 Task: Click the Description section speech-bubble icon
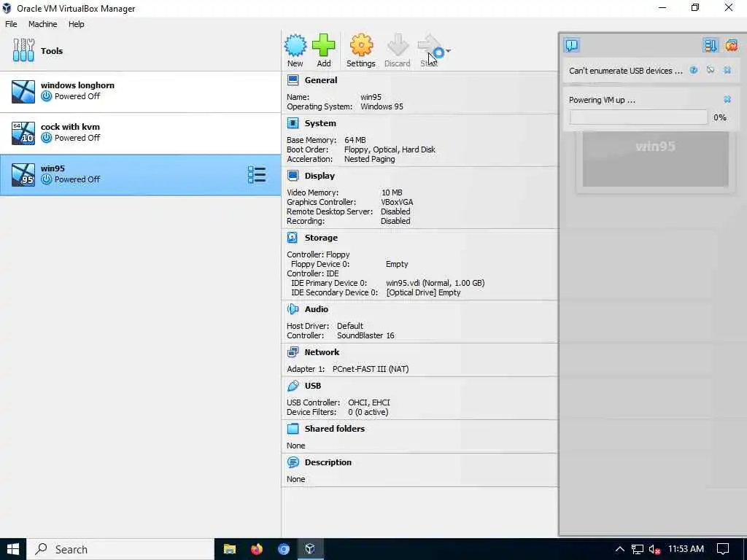click(293, 462)
